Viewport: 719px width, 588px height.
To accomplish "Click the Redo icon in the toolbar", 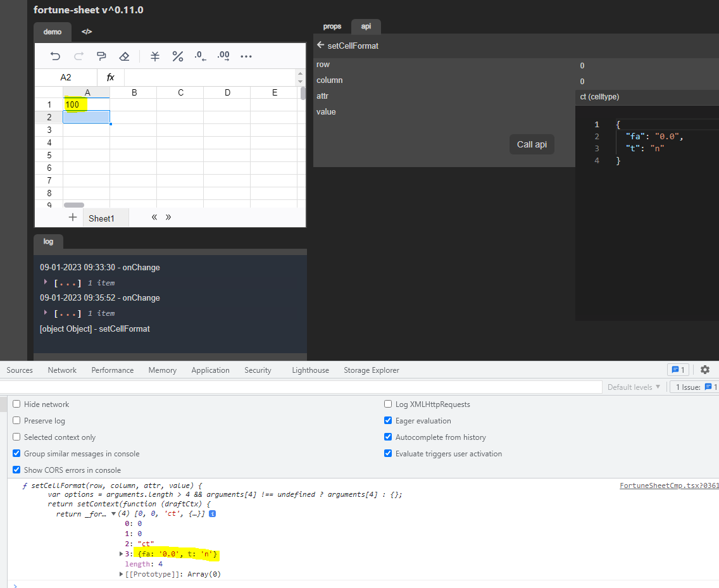I will 78,56.
